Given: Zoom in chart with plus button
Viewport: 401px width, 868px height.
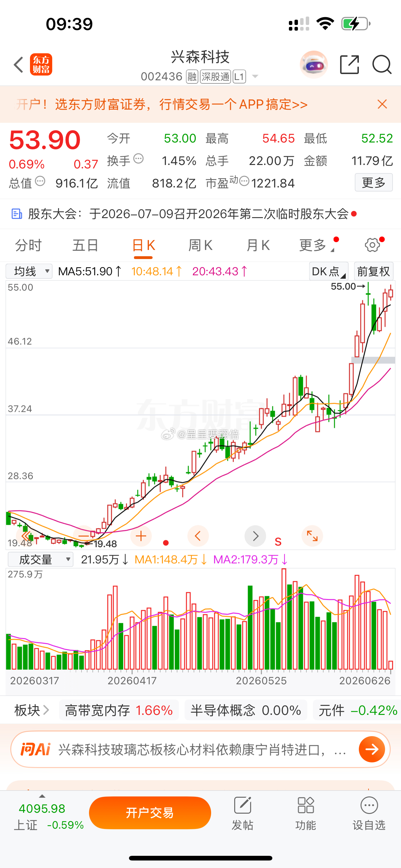Looking at the screenshot, I should (x=141, y=536).
